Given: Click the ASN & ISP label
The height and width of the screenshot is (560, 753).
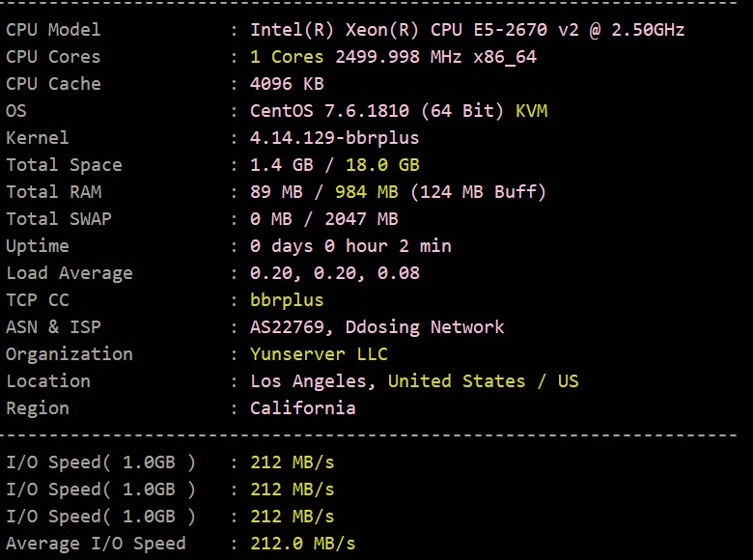Looking at the screenshot, I should 53,327.
